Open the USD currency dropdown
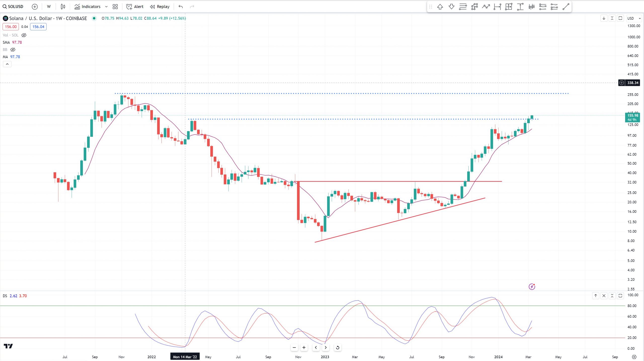Viewport: 644px width, 361px height. pyautogui.click(x=634, y=18)
